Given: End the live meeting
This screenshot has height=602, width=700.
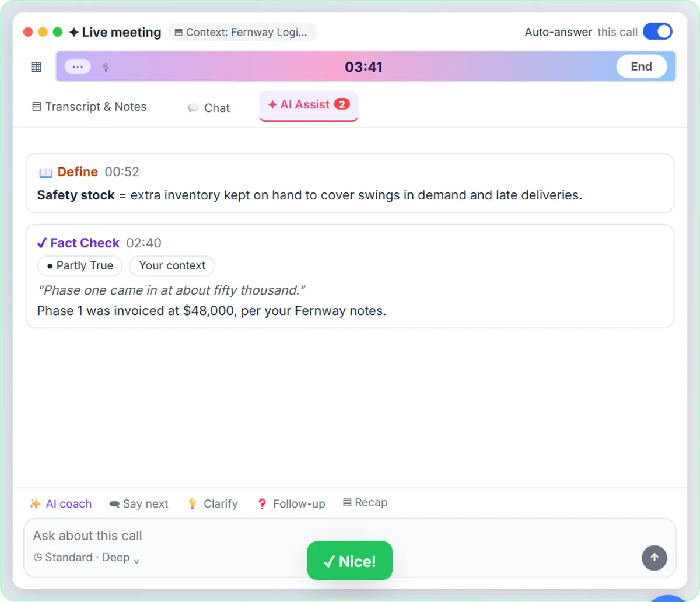Looking at the screenshot, I should point(642,66).
